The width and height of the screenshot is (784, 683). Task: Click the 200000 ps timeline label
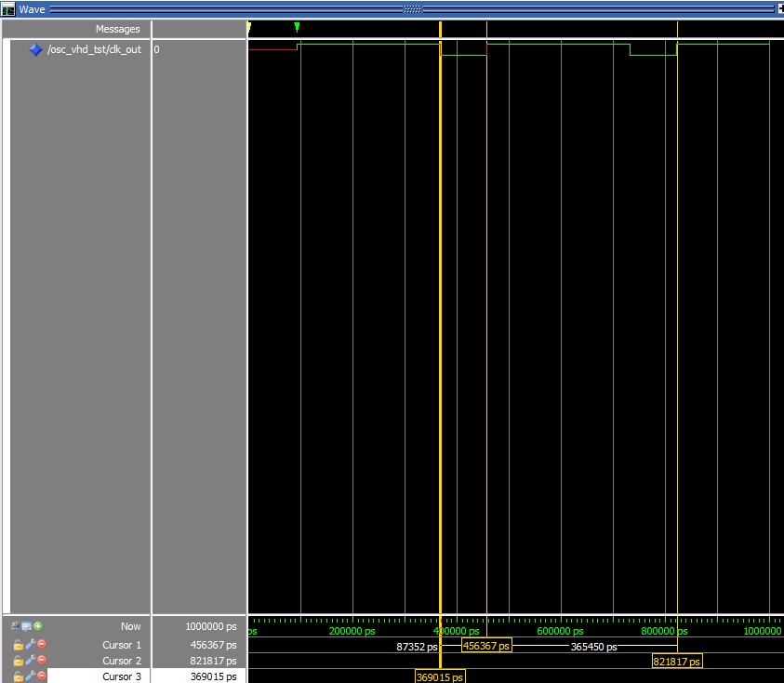pos(352,631)
